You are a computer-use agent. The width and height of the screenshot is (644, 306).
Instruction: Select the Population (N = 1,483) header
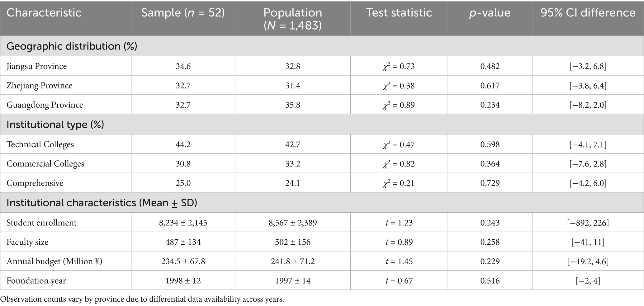[292, 19]
